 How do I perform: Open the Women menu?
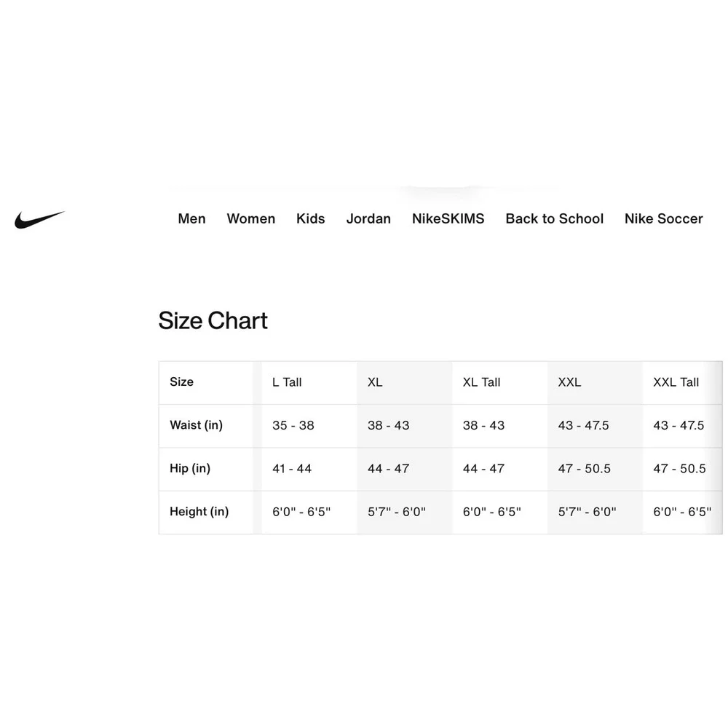click(250, 218)
